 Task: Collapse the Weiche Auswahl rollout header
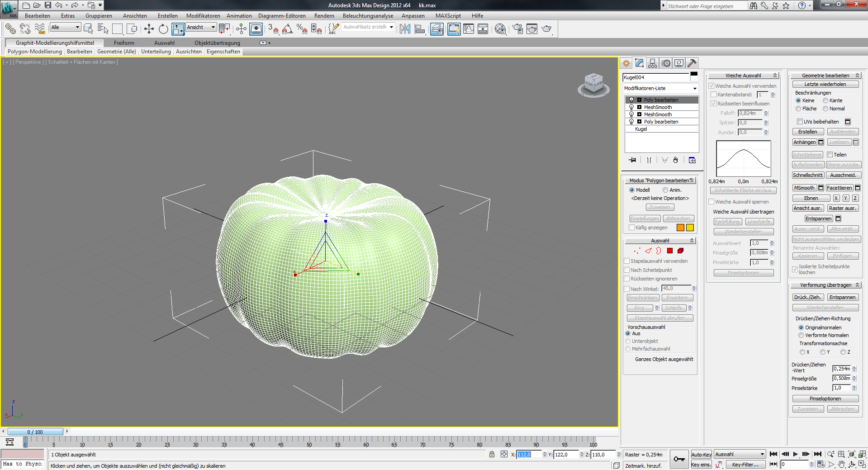(x=743, y=76)
